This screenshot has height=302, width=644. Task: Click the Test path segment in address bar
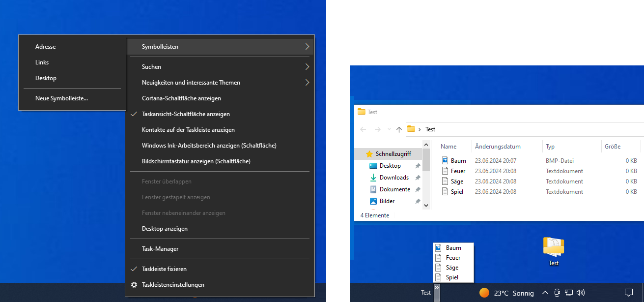coord(430,129)
